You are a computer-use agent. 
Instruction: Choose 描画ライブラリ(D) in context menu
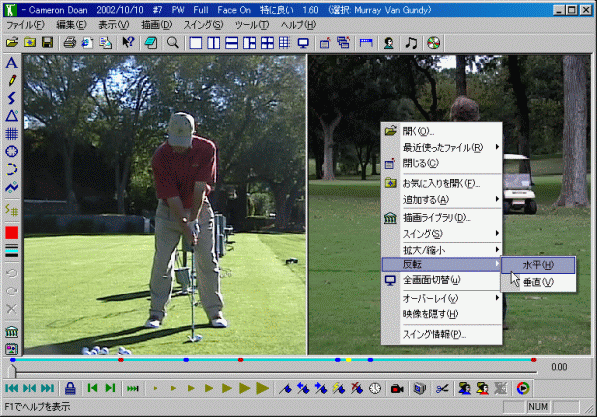pos(442,218)
